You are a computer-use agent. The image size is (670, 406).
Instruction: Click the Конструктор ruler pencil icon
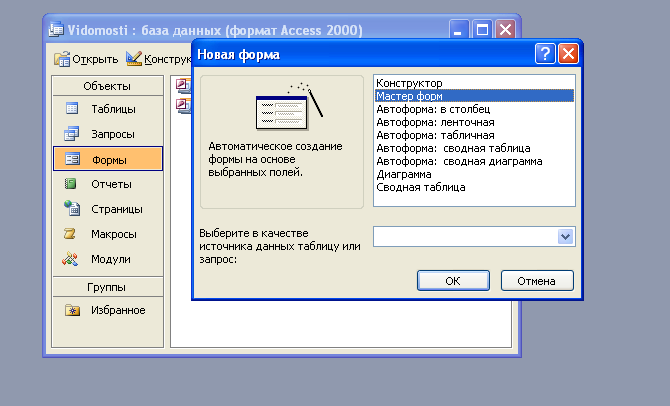134,59
